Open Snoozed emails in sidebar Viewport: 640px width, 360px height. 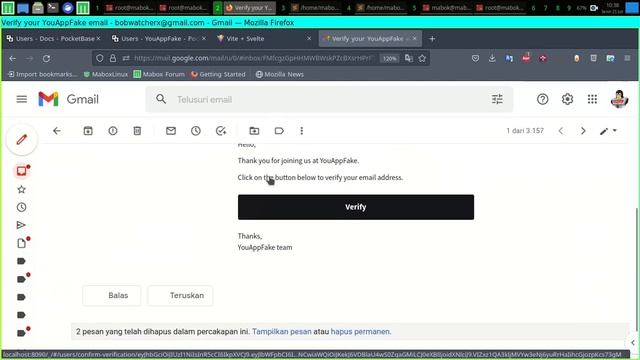tap(22, 207)
